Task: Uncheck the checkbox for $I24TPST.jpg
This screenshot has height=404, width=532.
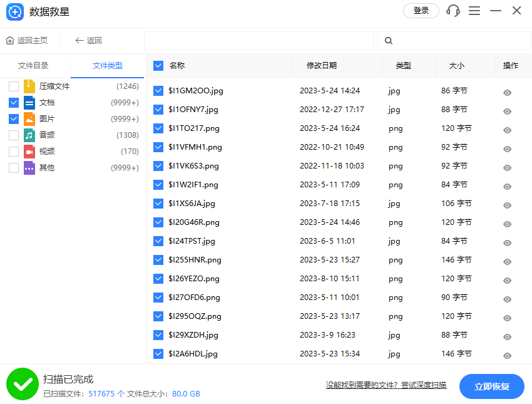Action: point(158,241)
